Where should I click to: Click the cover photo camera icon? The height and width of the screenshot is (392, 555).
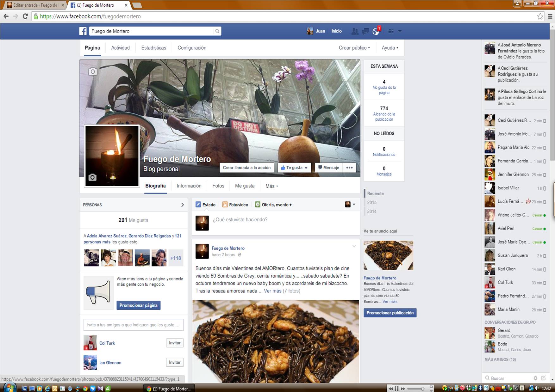click(92, 72)
